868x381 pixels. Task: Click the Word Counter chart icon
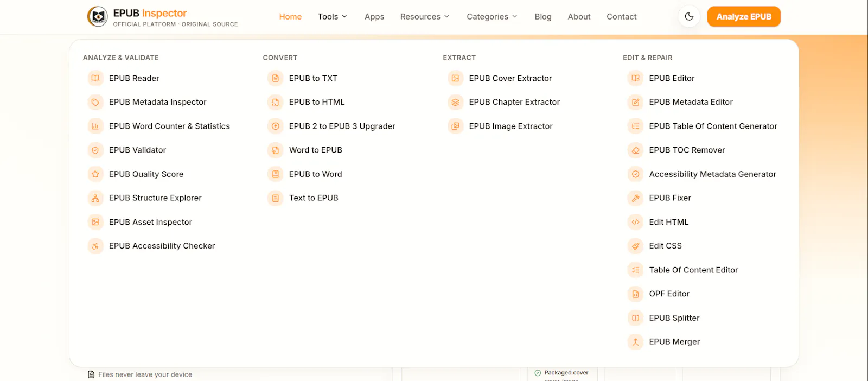click(95, 126)
